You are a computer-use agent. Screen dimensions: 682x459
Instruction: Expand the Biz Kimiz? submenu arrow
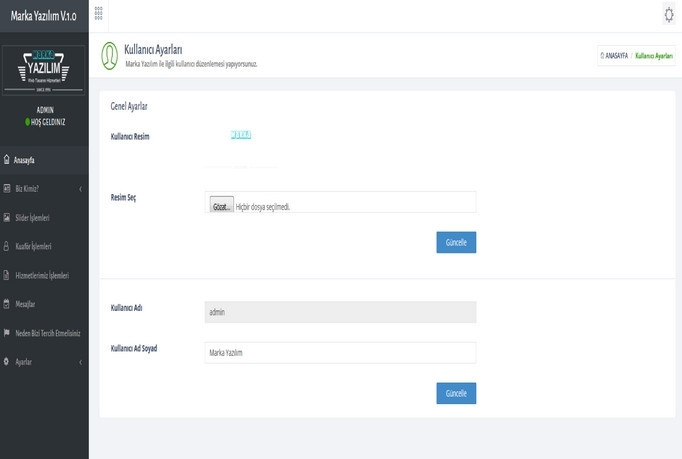(80, 188)
